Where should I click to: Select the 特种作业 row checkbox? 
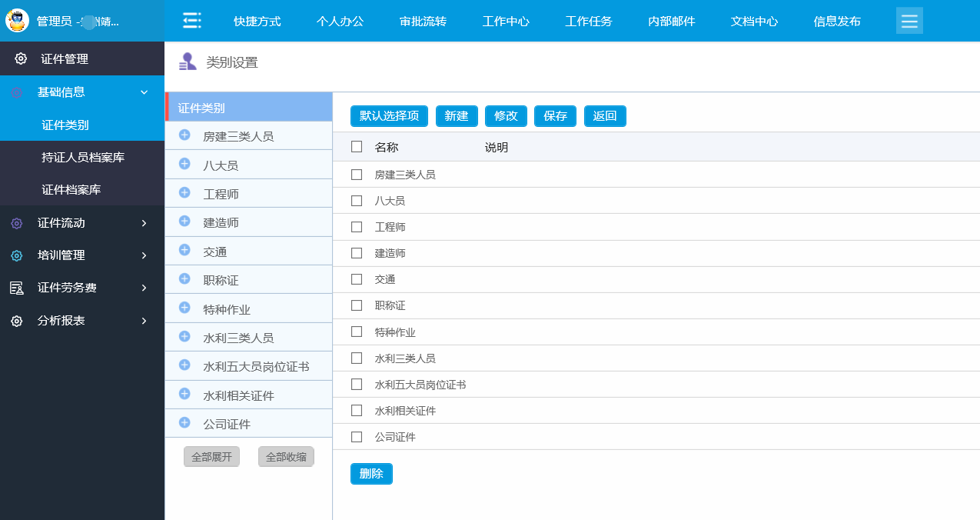click(x=357, y=332)
